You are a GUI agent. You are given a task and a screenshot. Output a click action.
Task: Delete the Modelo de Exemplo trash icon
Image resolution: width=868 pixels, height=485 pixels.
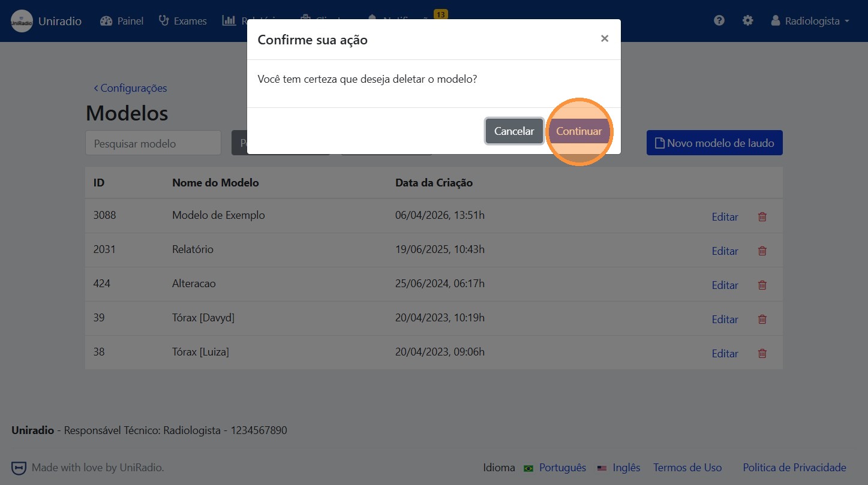pos(762,216)
